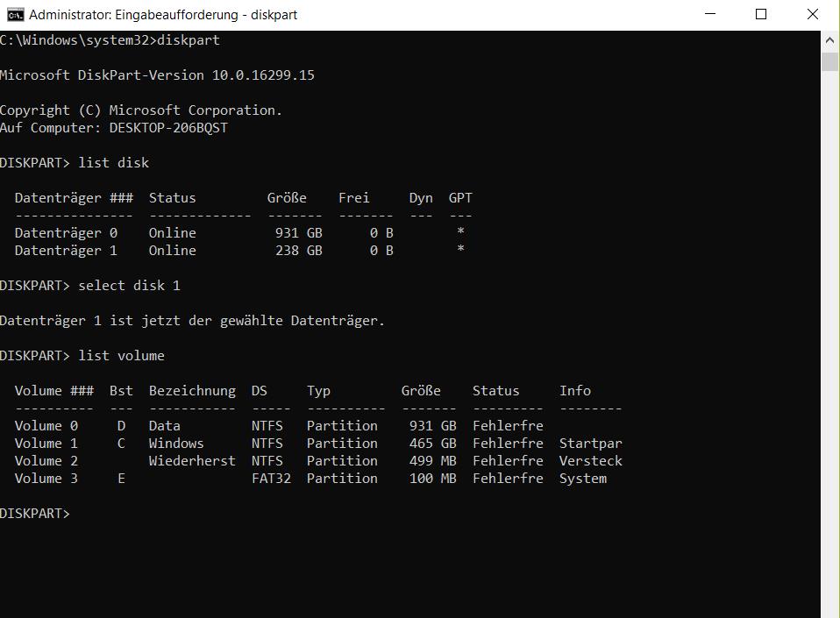Click the vertical scrollbar thumb

point(829,61)
